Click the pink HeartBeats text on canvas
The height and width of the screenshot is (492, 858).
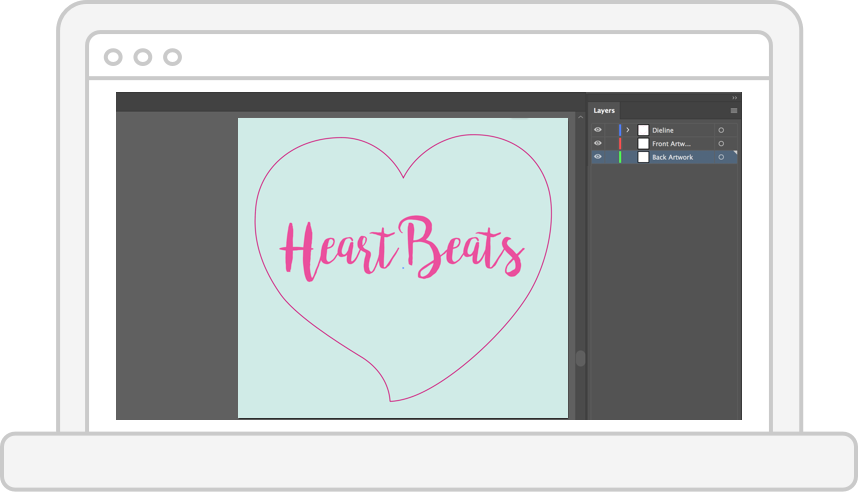tap(400, 247)
